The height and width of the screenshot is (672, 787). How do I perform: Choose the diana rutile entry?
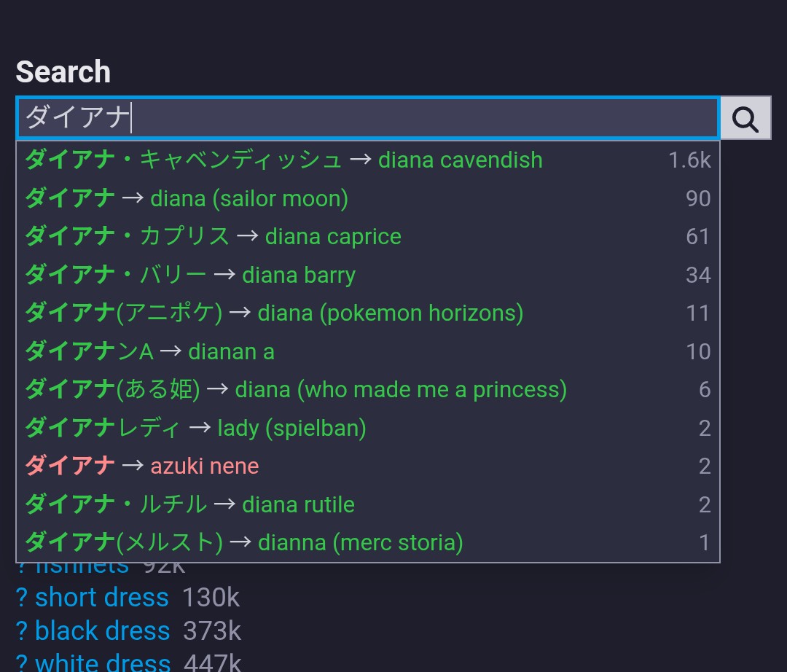point(368,504)
